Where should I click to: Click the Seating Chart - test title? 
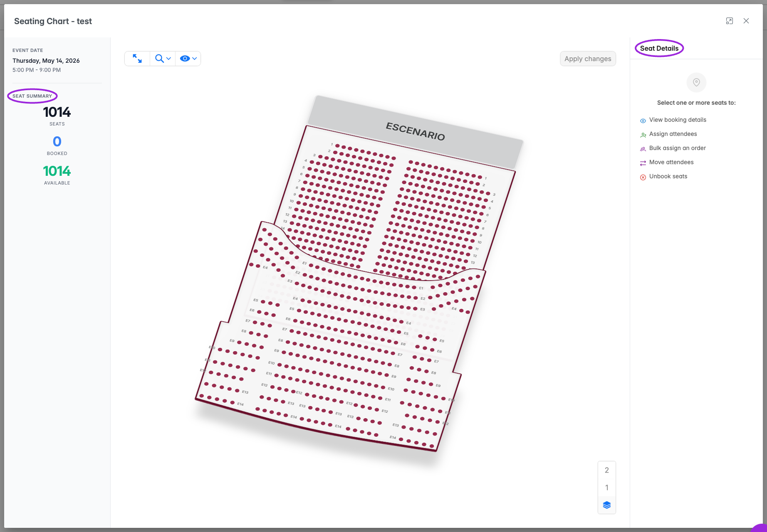53,21
